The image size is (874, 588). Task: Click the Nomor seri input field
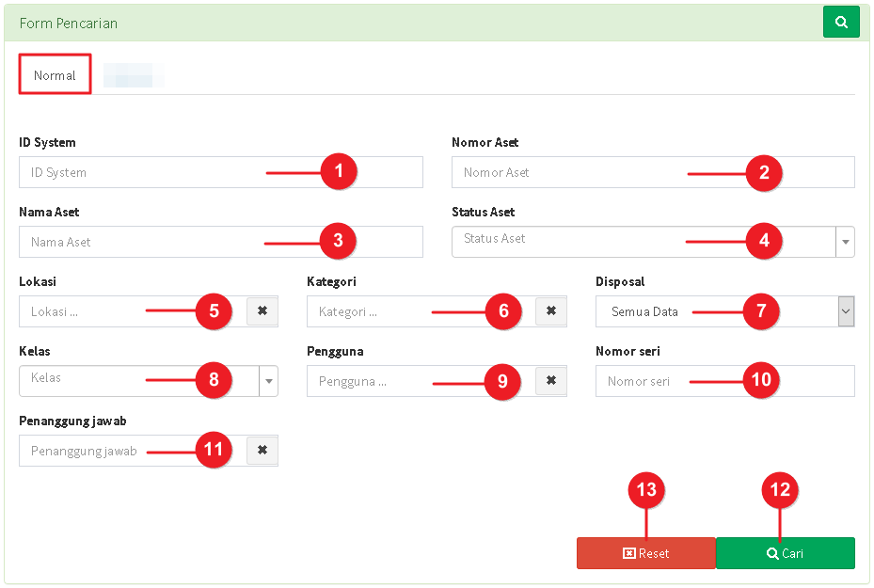click(724, 381)
